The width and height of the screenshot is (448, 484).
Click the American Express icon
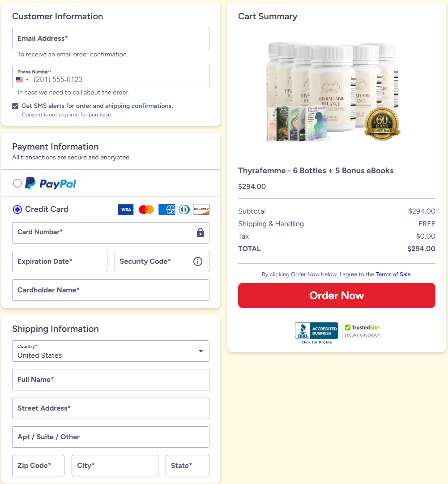click(167, 210)
